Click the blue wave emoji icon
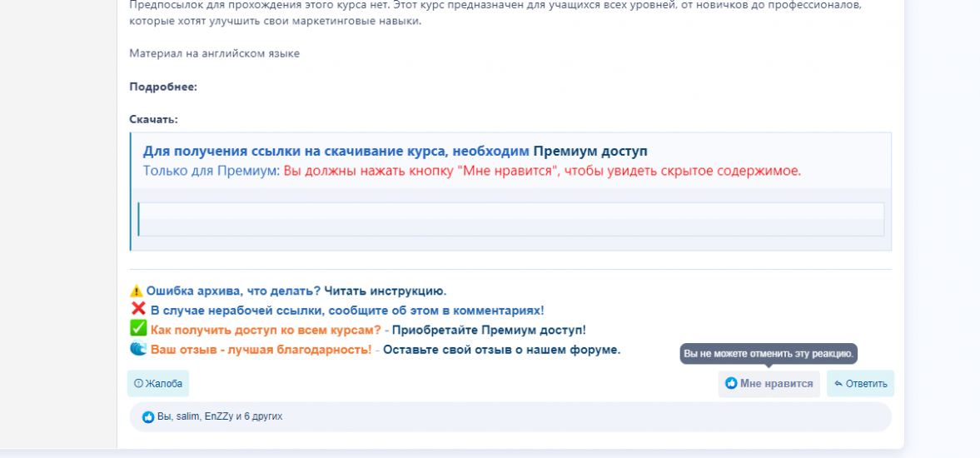Screen dimensions: 980x458 point(138,349)
